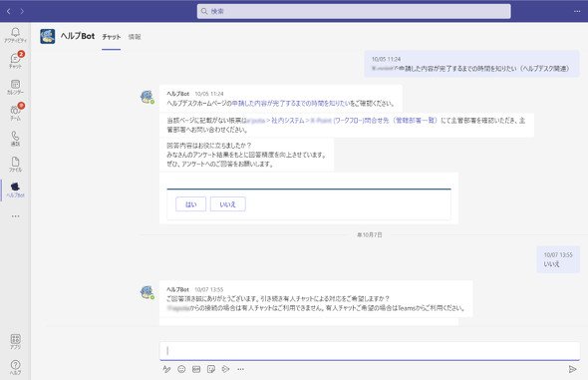The height and width of the screenshot is (380, 588).
Task: Open the Teams sidebar icon
Action: coord(15,113)
